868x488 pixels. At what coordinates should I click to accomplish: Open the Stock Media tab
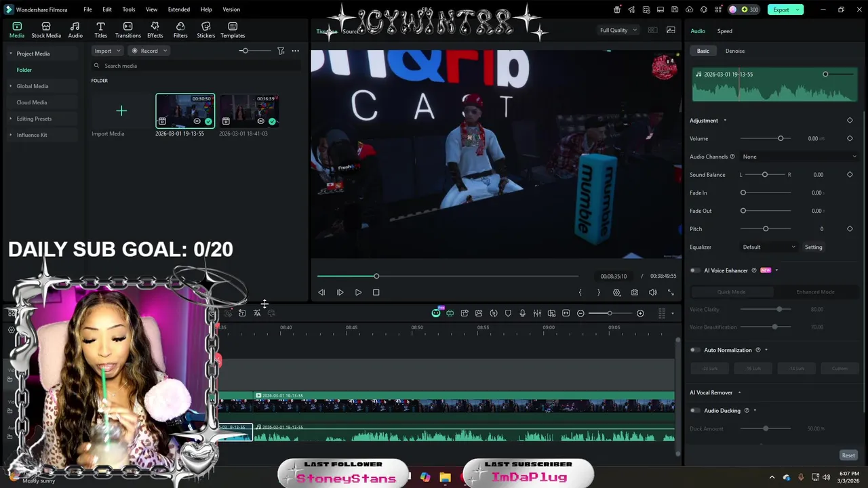46,30
